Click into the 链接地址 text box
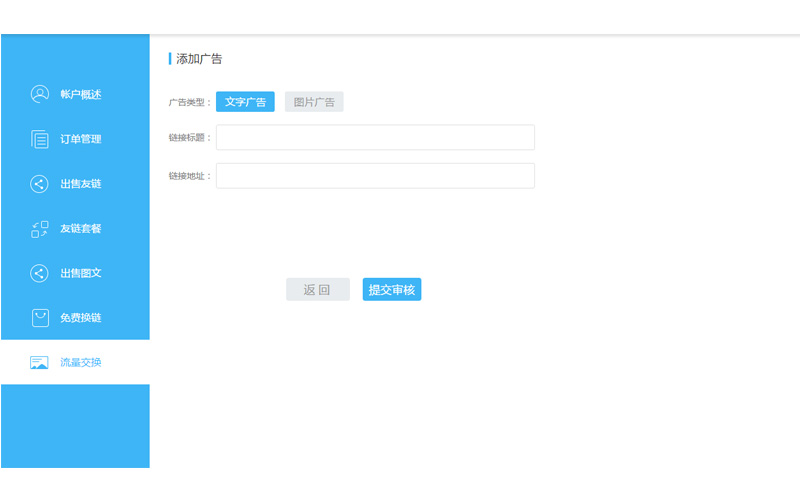800x500 pixels. tap(375, 176)
